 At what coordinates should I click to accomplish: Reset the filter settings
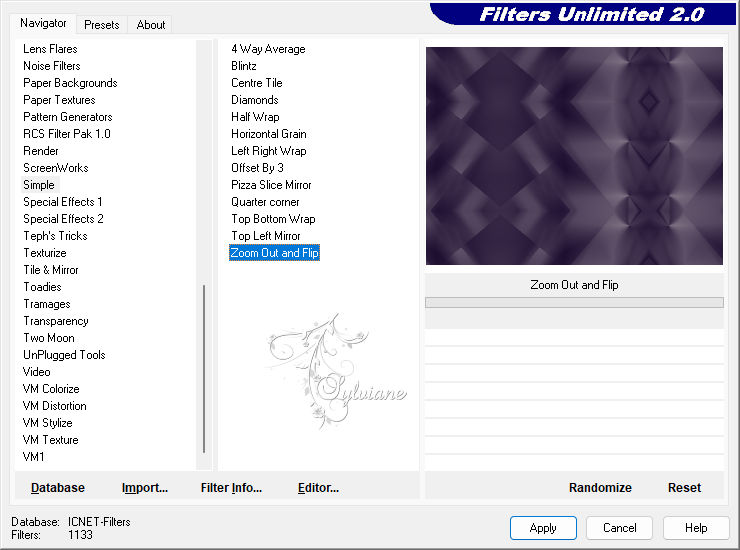pyautogui.click(x=684, y=487)
